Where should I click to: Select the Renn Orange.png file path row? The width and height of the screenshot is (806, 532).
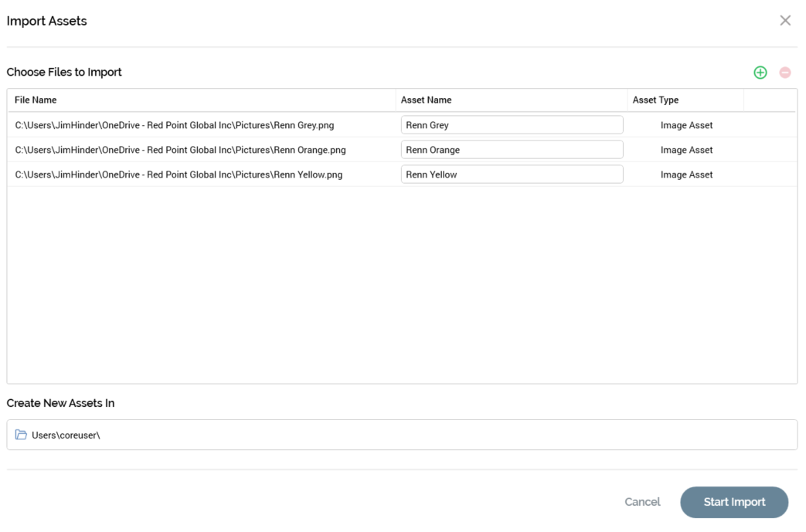180,150
